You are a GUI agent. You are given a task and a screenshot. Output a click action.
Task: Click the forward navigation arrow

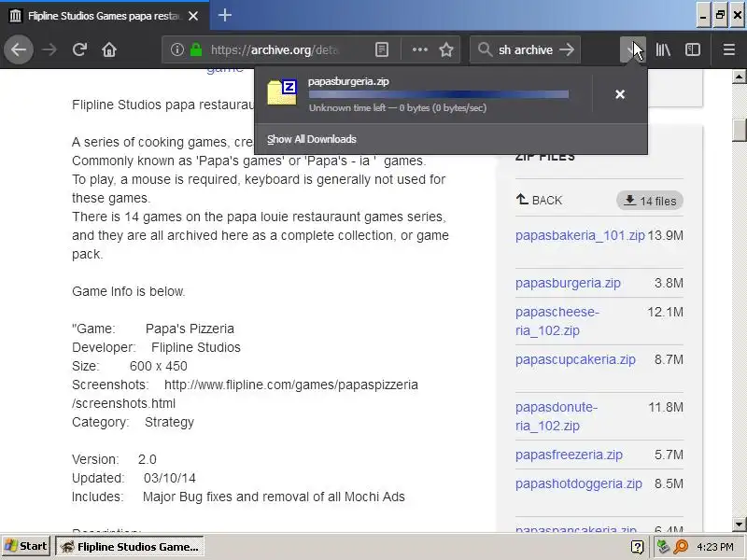click(x=49, y=49)
